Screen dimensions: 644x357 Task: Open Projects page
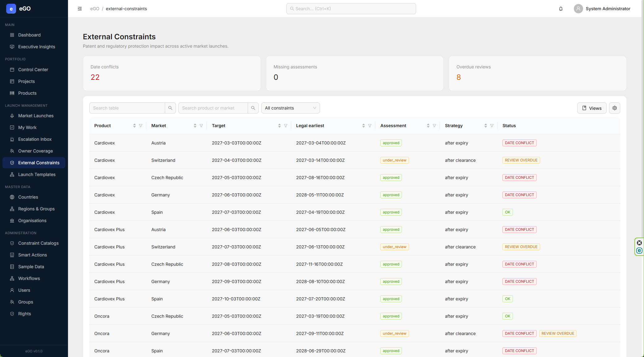pos(34,81)
